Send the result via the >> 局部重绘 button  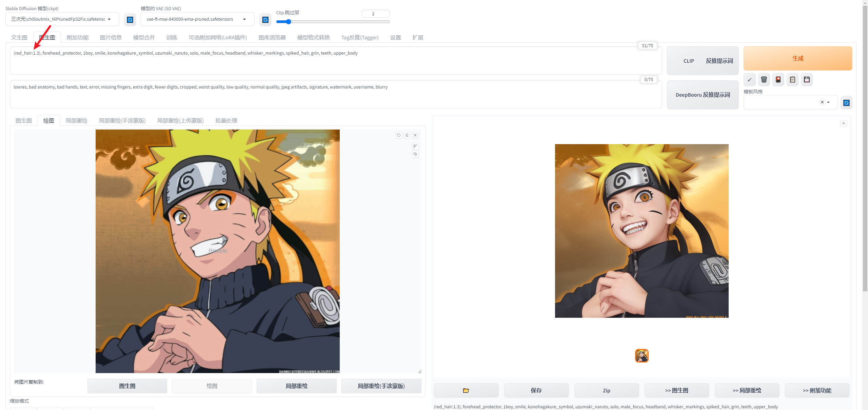[x=747, y=390]
